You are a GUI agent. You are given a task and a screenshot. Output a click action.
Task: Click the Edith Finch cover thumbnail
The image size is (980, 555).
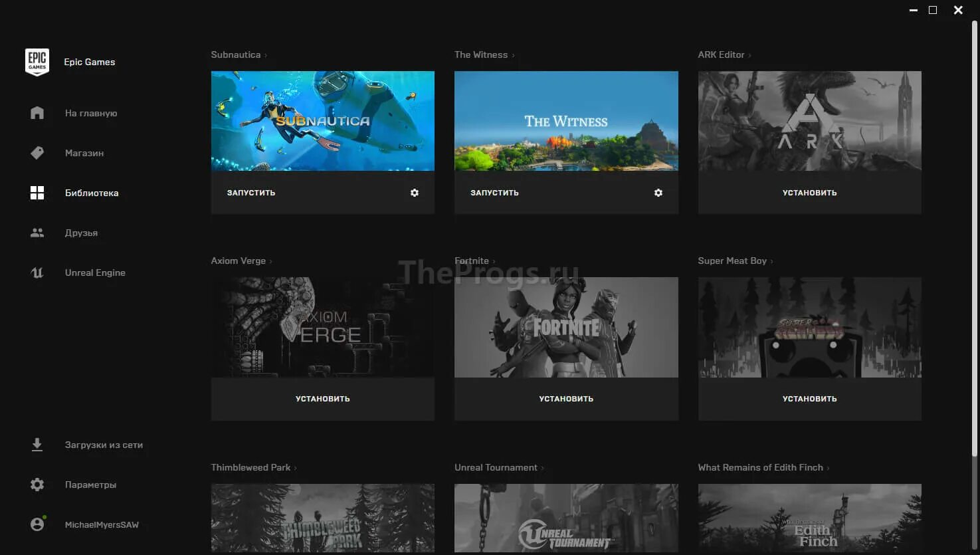click(809, 518)
